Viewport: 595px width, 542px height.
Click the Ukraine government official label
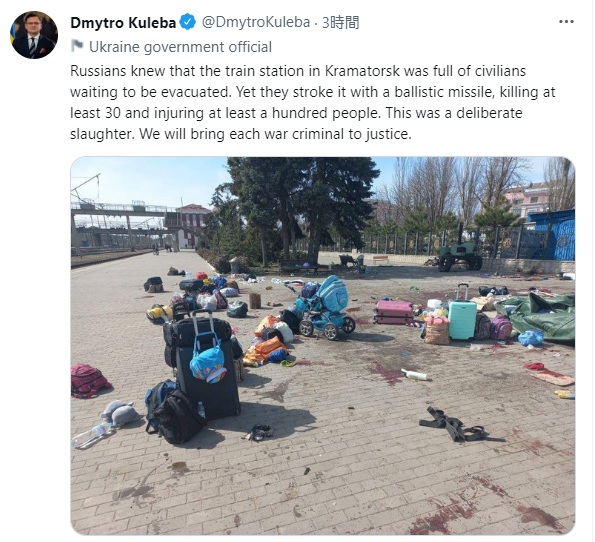point(180,47)
